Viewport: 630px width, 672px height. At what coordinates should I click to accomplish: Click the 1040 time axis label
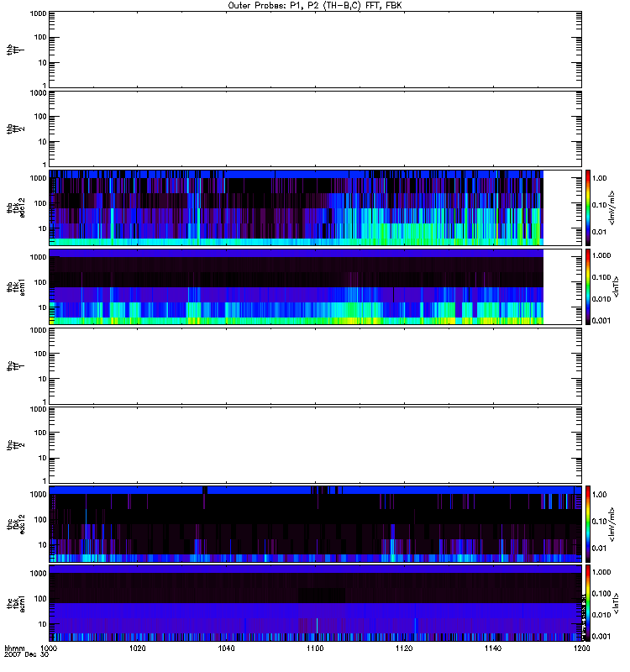(227, 649)
